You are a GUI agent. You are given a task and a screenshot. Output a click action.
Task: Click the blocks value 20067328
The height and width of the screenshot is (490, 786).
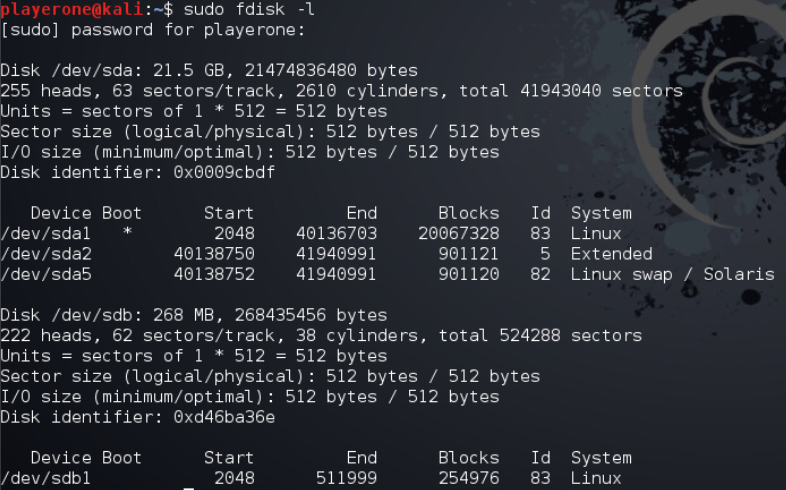pos(458,233)
